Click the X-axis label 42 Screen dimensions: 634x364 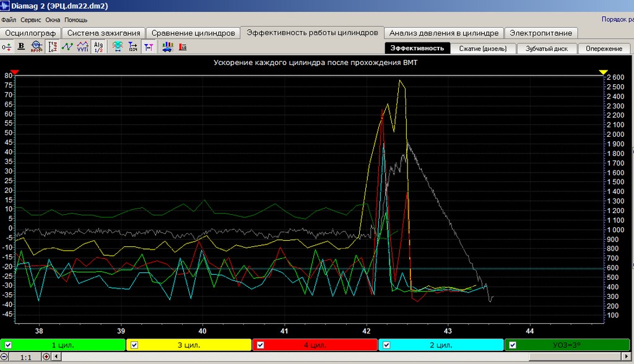pyautogui.click(x=367, y=331)
